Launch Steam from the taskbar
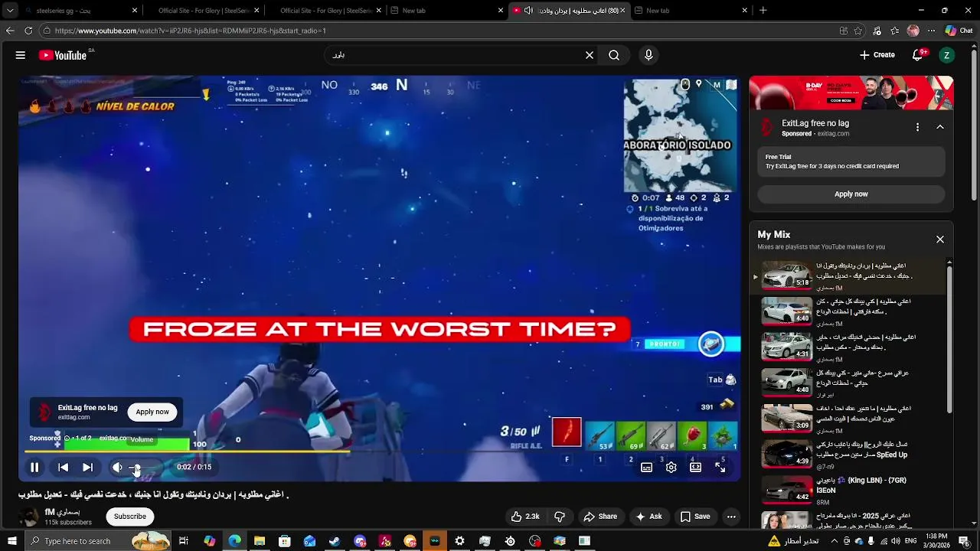Image resolution: width=980 pixels, height=551 pixels. tap(335, 541)
